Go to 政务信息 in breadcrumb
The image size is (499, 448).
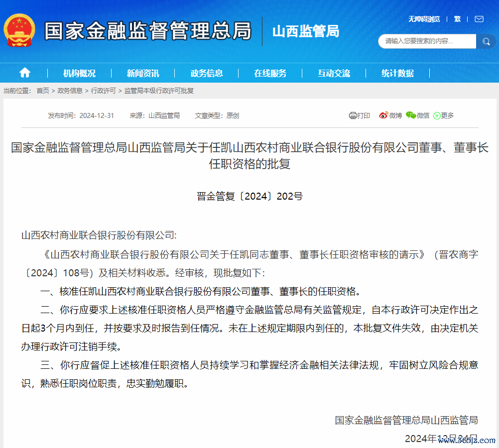coord(70,91)
